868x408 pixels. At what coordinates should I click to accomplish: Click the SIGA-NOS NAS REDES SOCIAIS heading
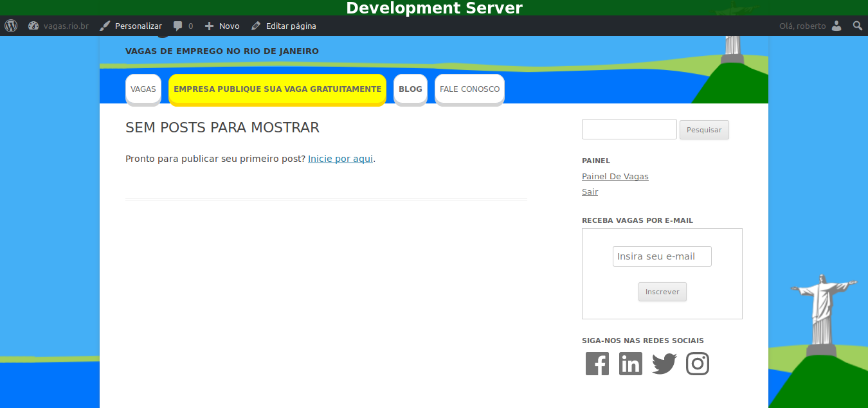643,341
